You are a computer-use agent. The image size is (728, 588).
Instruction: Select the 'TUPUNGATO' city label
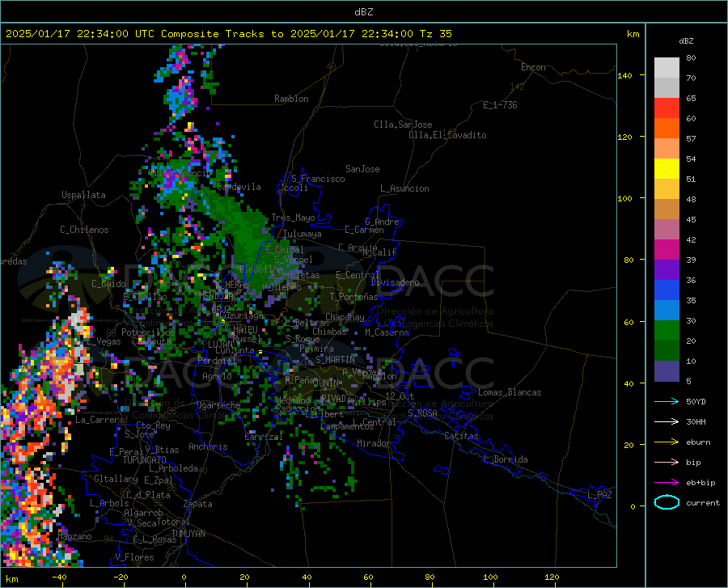145,460
